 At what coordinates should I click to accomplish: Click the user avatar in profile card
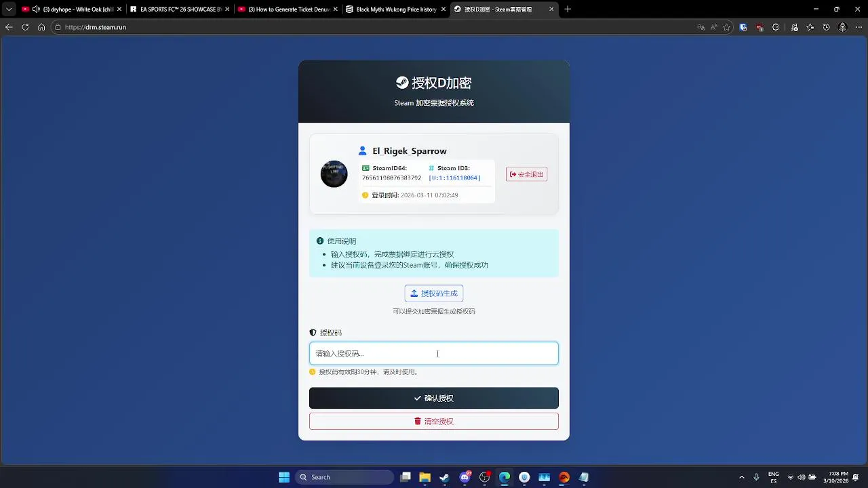click(x=334, y=174)
